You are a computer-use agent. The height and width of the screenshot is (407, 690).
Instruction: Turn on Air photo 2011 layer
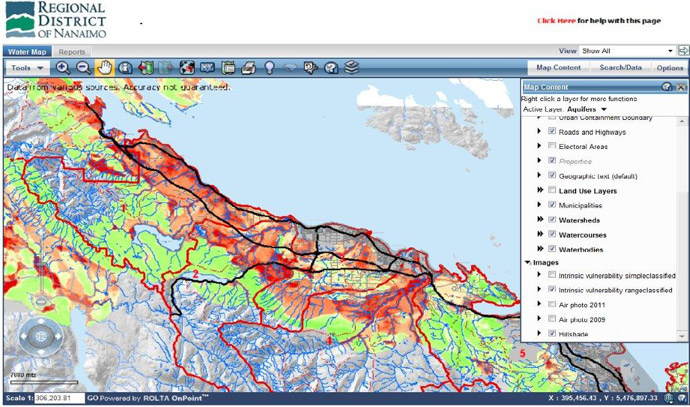552,304
